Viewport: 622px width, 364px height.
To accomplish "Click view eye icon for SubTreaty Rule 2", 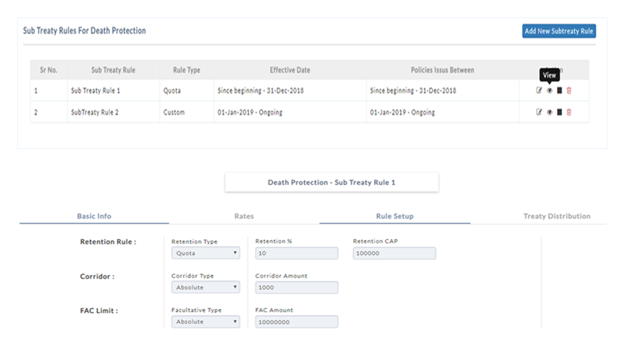I will click(x=549, y=112).
